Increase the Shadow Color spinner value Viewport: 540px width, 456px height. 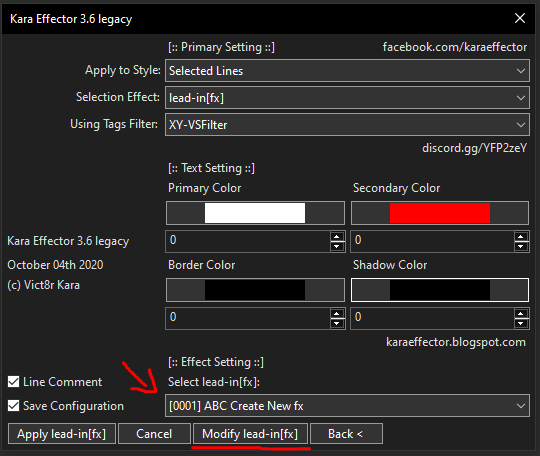tap(521, 314)
